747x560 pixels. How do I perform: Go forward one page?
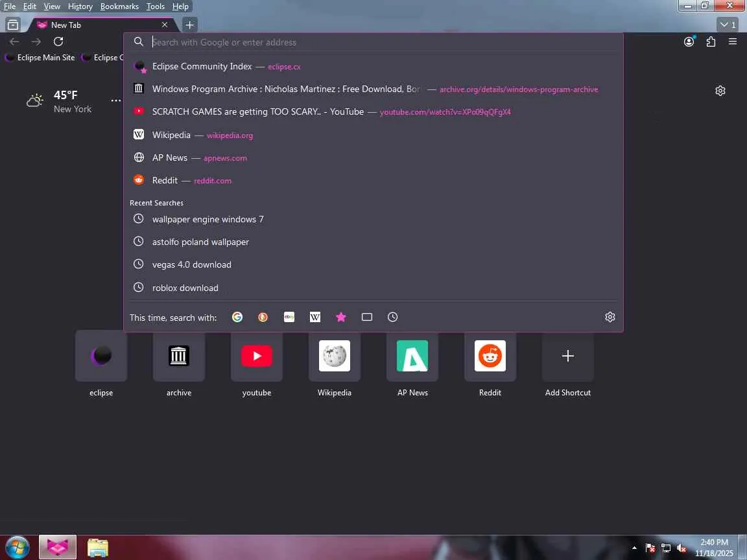[x=36, y=42]
